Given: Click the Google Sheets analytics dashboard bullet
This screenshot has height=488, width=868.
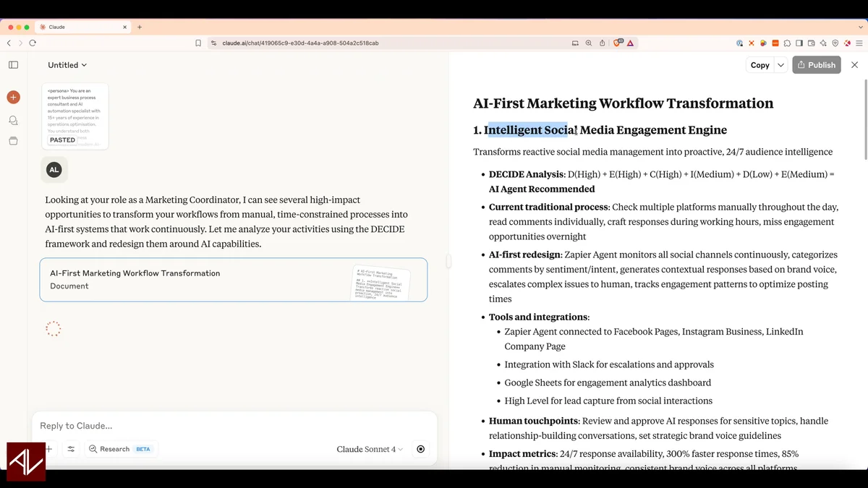Looking at the screenshot, I should (x=608, y=382).
